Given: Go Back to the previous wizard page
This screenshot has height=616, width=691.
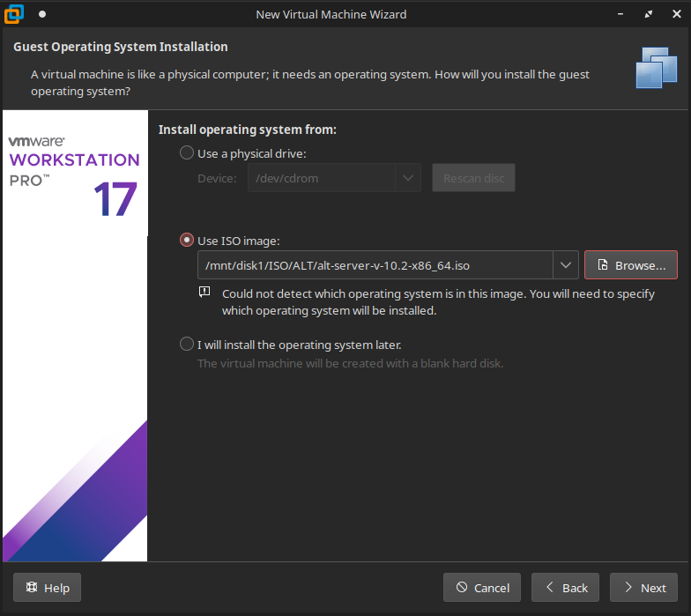Looking at the screenshot, I should coord(566,588).
